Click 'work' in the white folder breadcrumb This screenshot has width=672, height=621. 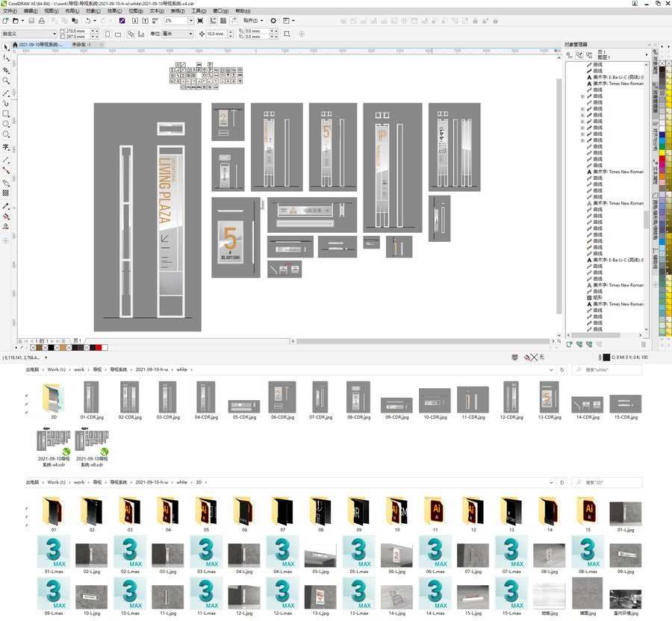point(79,369)
